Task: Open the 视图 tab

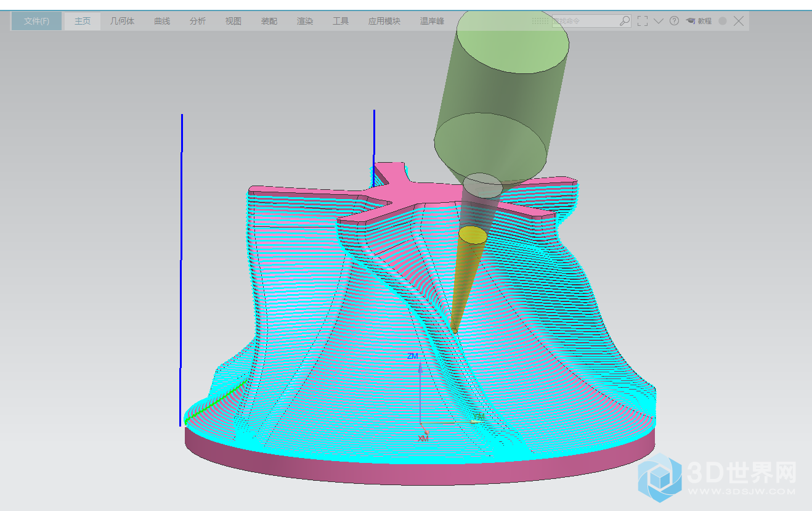Action: coord(233,21)
